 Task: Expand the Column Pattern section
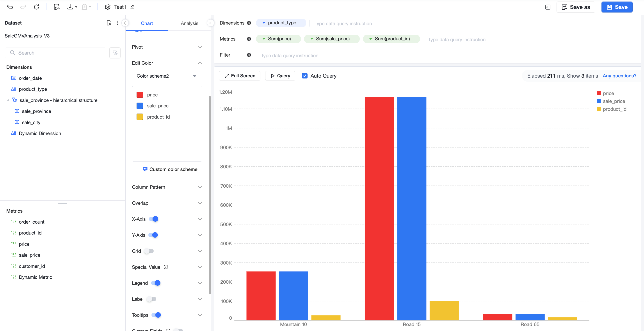[x=167, y=187]
